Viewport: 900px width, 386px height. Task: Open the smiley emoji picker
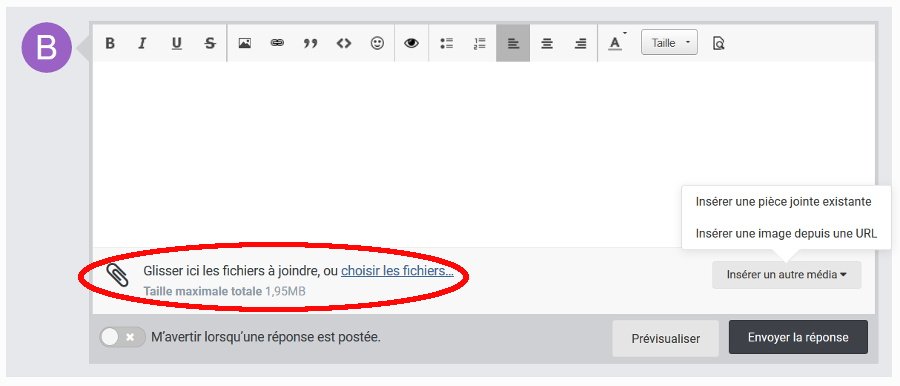(377, 43)
